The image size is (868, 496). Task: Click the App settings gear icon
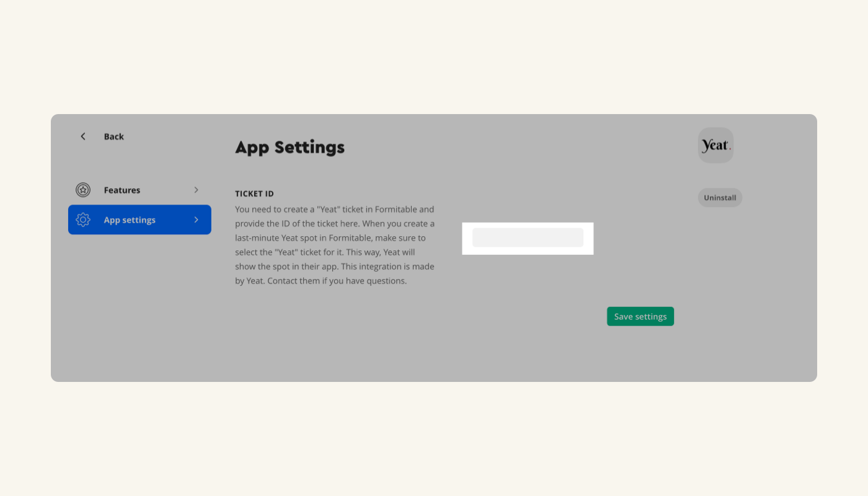(83, 220)
